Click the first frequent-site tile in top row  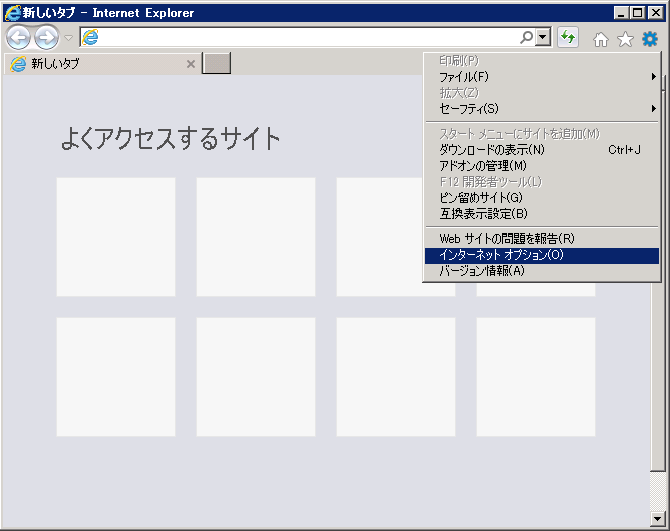[x=116, y=237]
